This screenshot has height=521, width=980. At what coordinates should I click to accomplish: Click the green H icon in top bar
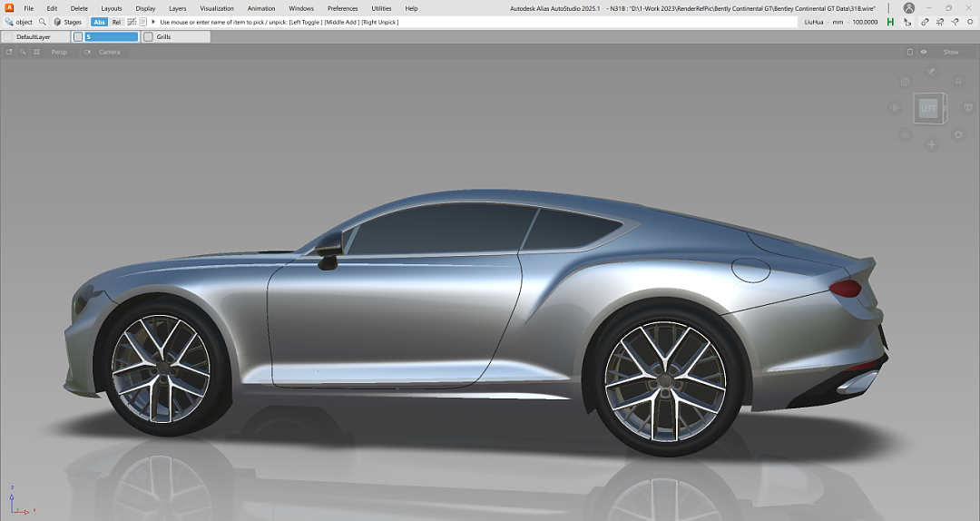click(890, 22)
